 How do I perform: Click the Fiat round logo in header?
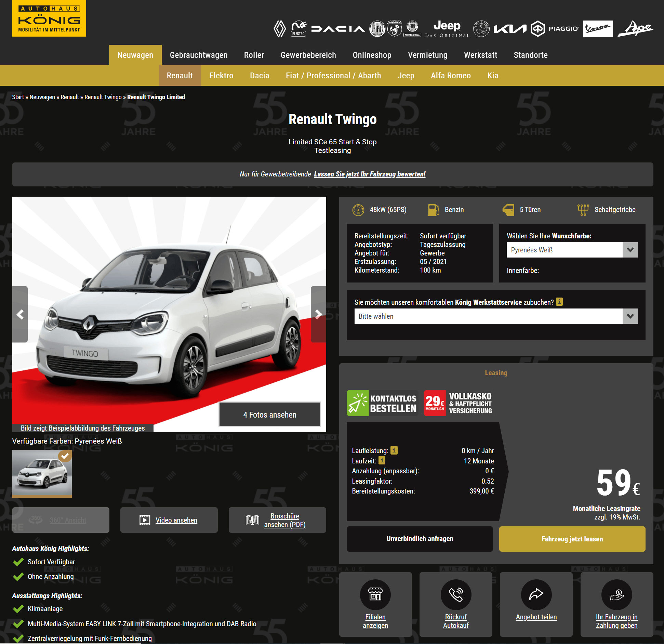[x=377, y=29]
